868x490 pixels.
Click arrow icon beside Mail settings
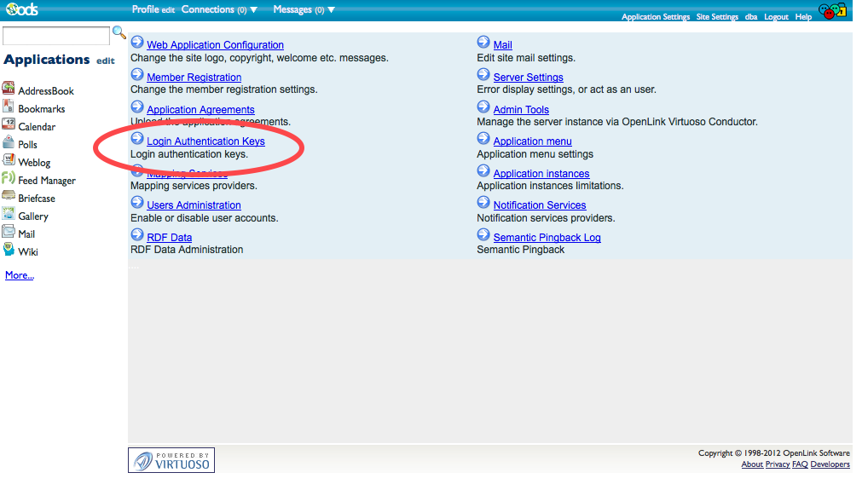point(483,43)
